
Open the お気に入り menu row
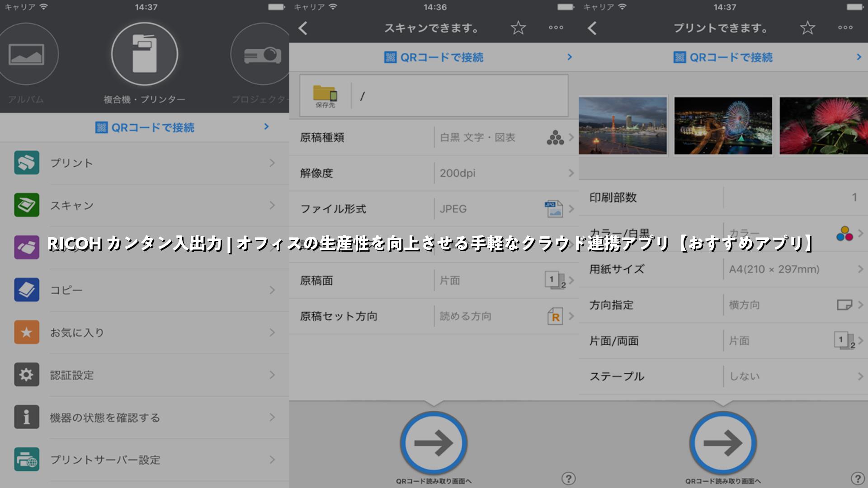145,333
